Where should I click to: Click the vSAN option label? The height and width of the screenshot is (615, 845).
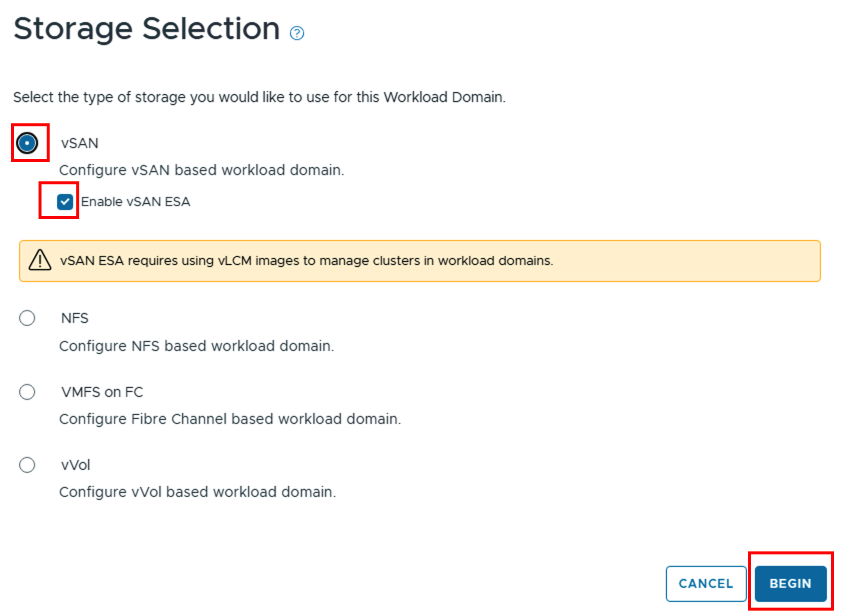click(80, 143)
